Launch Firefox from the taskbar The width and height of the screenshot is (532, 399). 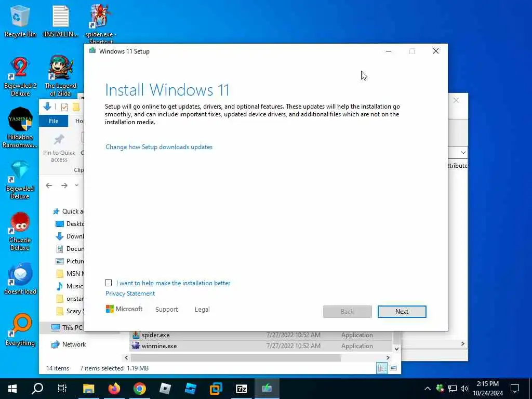click(114, 389)
